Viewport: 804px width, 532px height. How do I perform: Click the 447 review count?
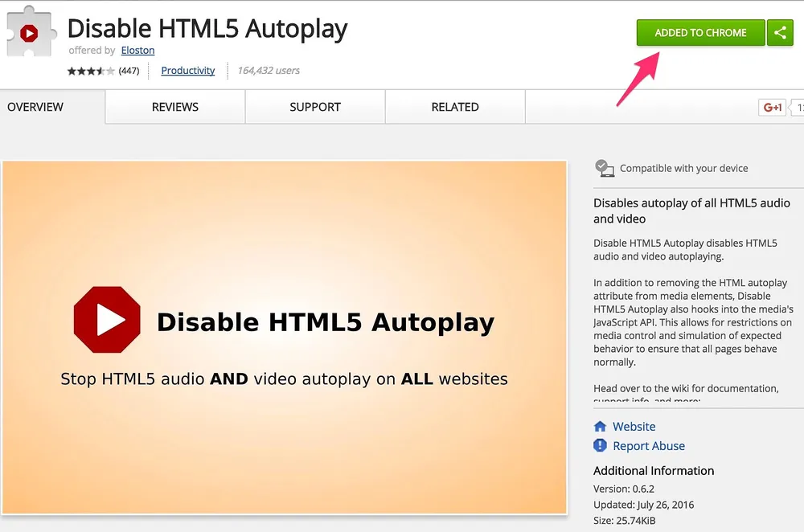[x=129, y=71]
